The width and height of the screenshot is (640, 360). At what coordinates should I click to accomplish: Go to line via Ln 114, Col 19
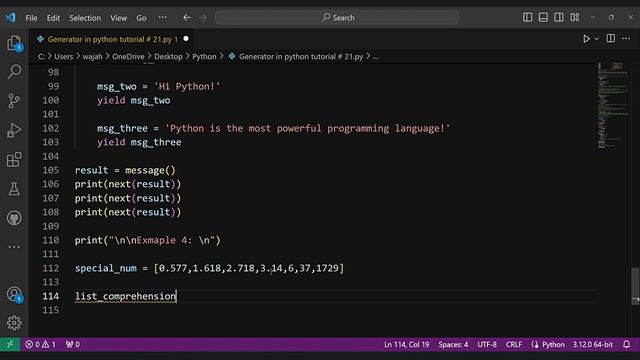click(407, 344)
